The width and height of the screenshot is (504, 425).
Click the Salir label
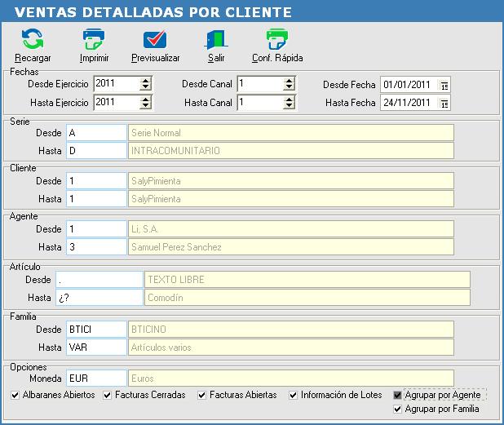216,58
